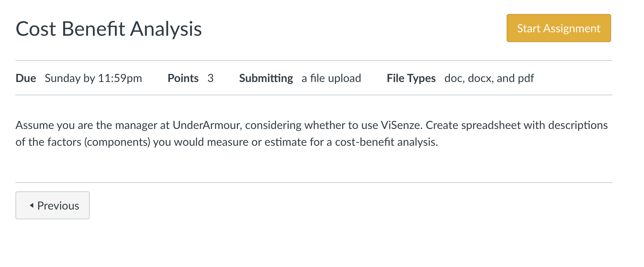Click the 'a file upload' text
The image size is (644, 267).
[331, 78]
